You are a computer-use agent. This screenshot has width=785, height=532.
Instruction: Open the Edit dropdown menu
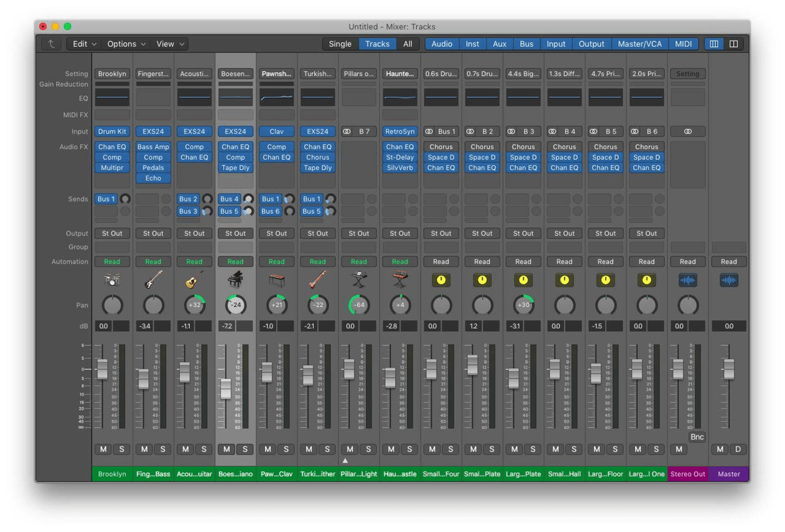coord(84,44)
